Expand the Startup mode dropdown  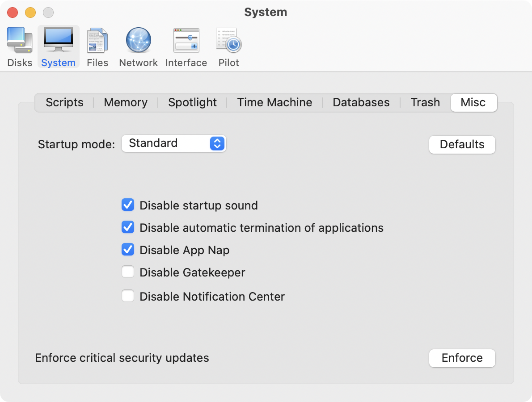174,143
